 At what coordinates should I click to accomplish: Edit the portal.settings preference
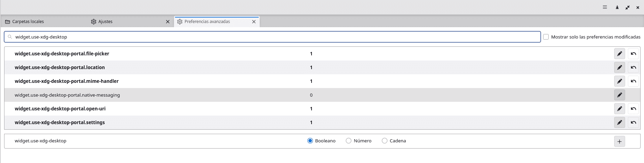click(x=619, y=122)
